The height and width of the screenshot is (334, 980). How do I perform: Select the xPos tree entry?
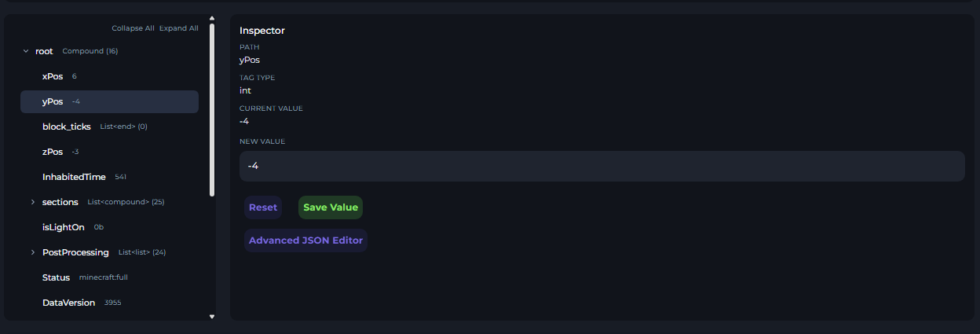[x=53, y=76]
